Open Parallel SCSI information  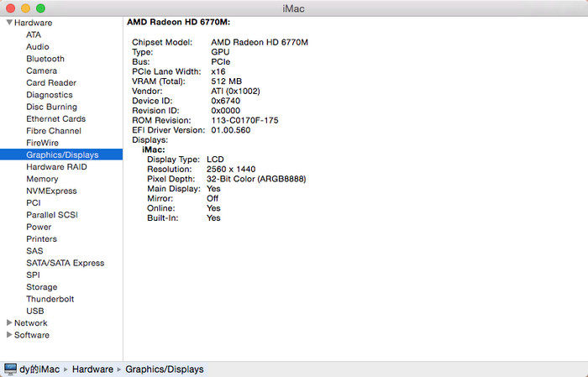pyautogui.click(x=52, y=215)
